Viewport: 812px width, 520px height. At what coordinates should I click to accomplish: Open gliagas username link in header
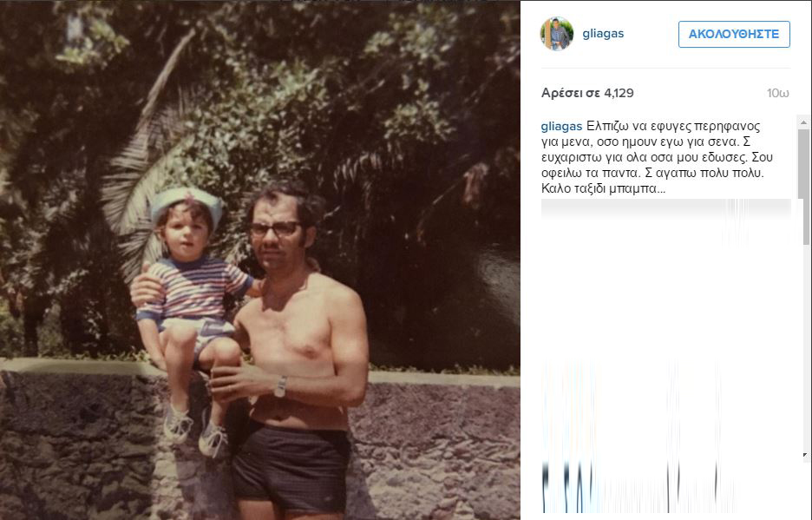603,34
